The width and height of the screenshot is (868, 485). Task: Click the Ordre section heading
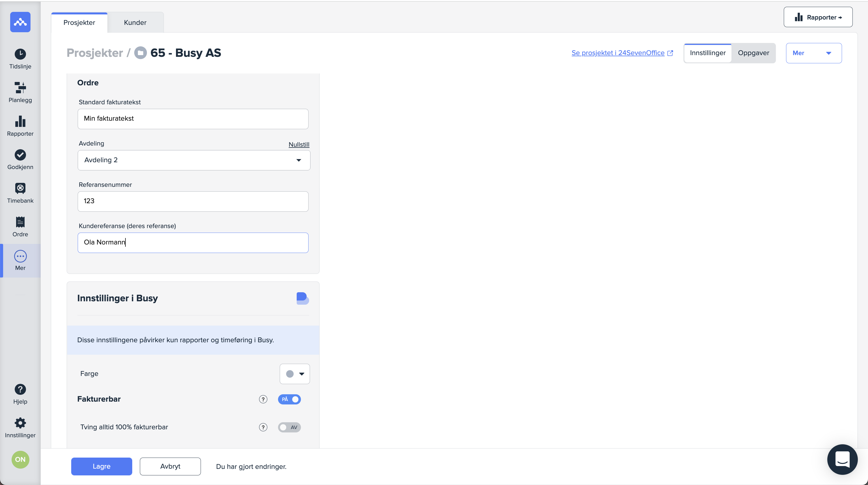pos(88,83)
